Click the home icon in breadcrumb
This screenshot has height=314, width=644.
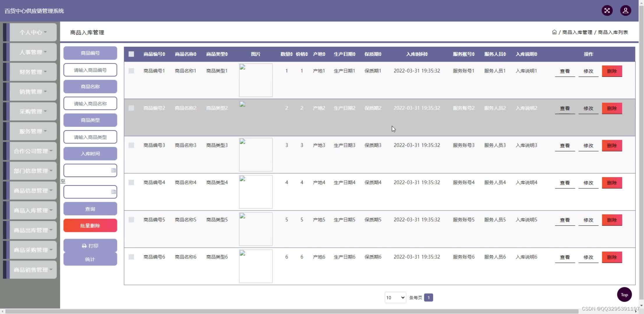tap(554, 32)
